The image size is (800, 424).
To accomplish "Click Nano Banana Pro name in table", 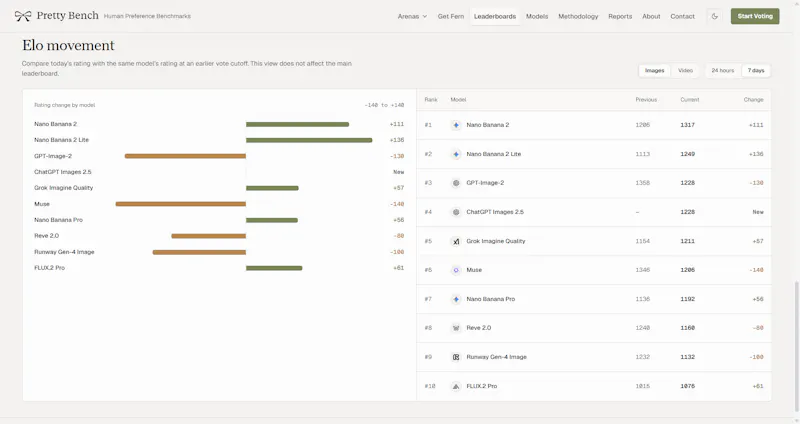I will coord(490,299).
